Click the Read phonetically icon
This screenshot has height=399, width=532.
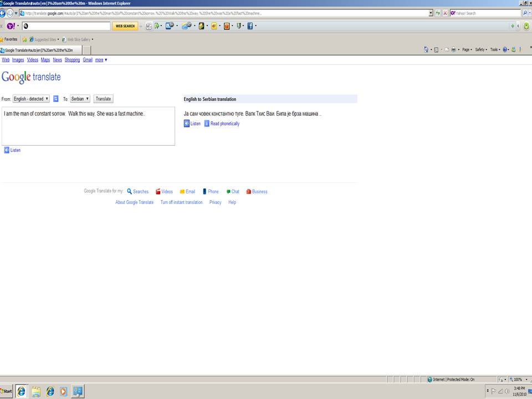pyautogui.click(x=207, y=124)
